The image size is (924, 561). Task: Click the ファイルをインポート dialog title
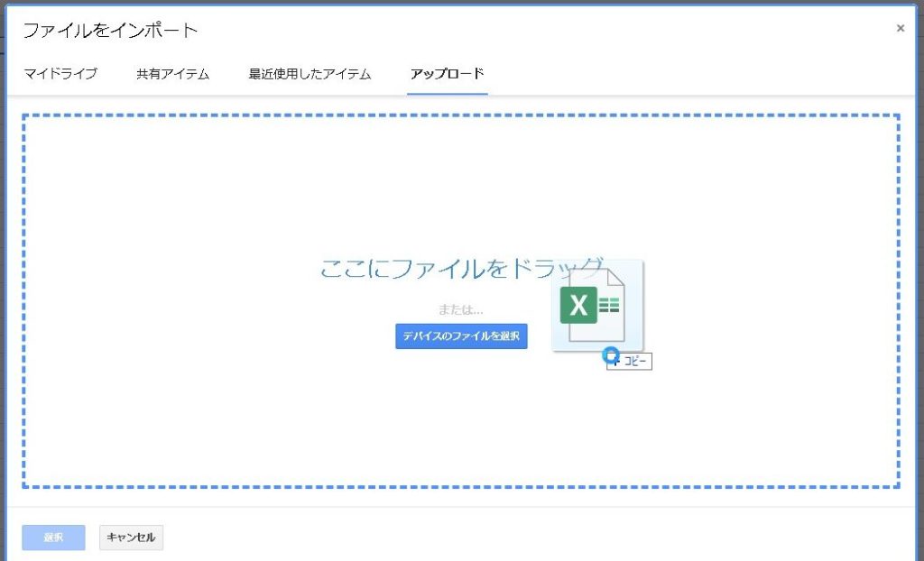[x=109, y=30]
